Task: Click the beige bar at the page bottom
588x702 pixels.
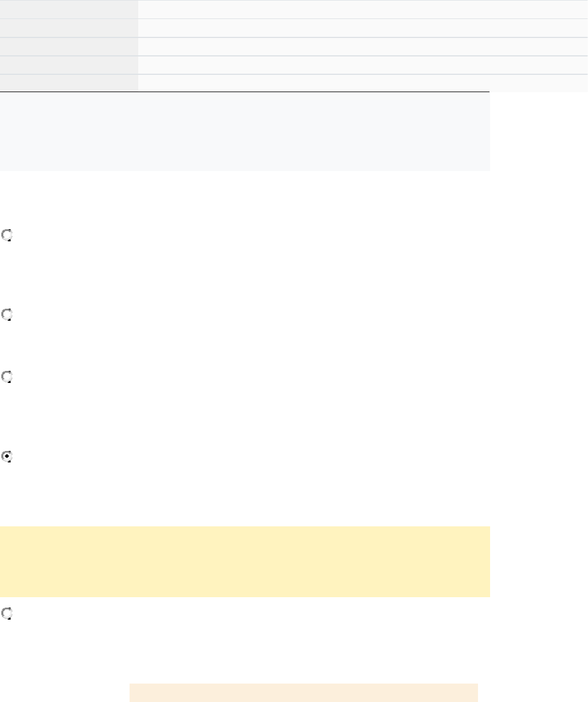Action: point(304,692)
